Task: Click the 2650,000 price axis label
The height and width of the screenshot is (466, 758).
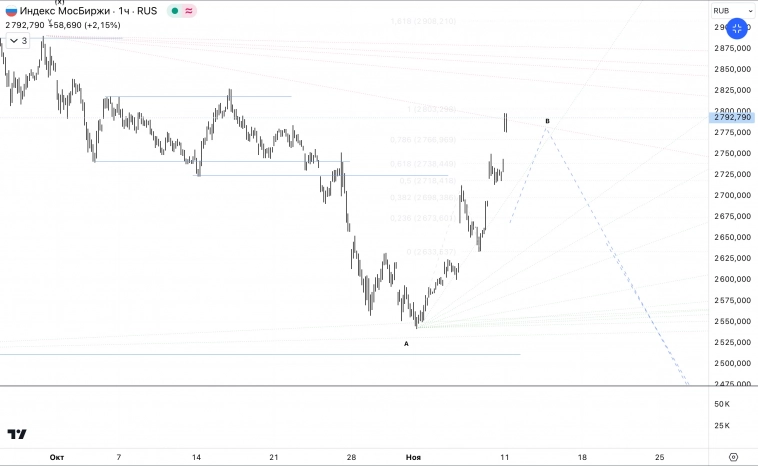Action: pos(732,237)
